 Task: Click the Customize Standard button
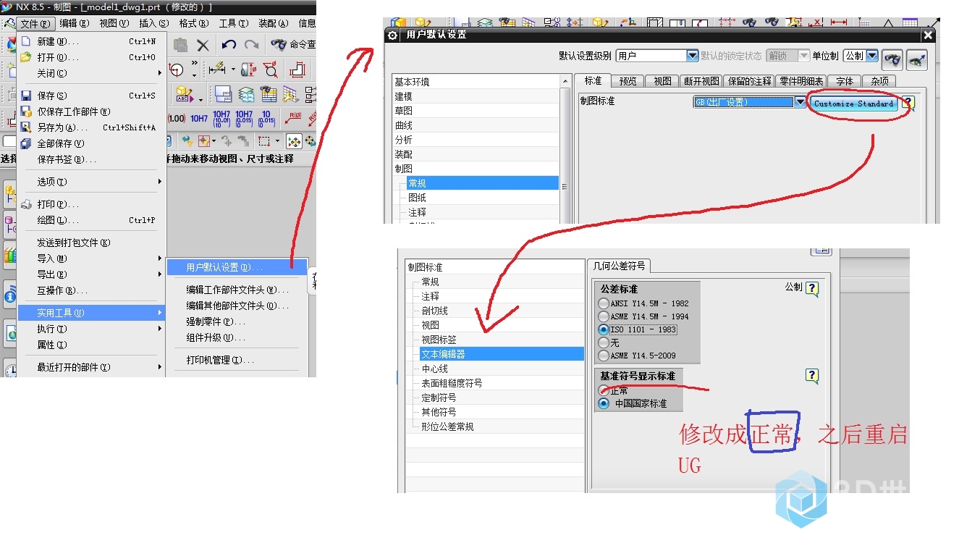854,104
